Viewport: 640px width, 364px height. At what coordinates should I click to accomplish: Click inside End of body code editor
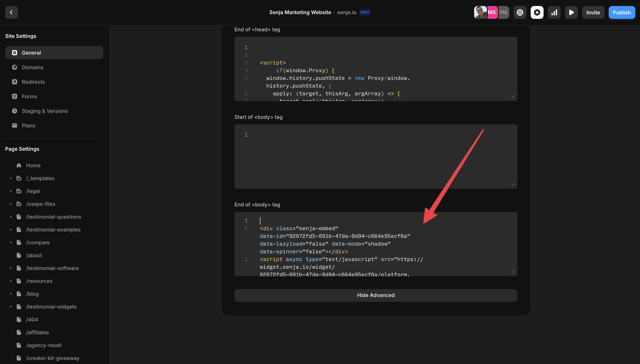click(x=376, y=244)
